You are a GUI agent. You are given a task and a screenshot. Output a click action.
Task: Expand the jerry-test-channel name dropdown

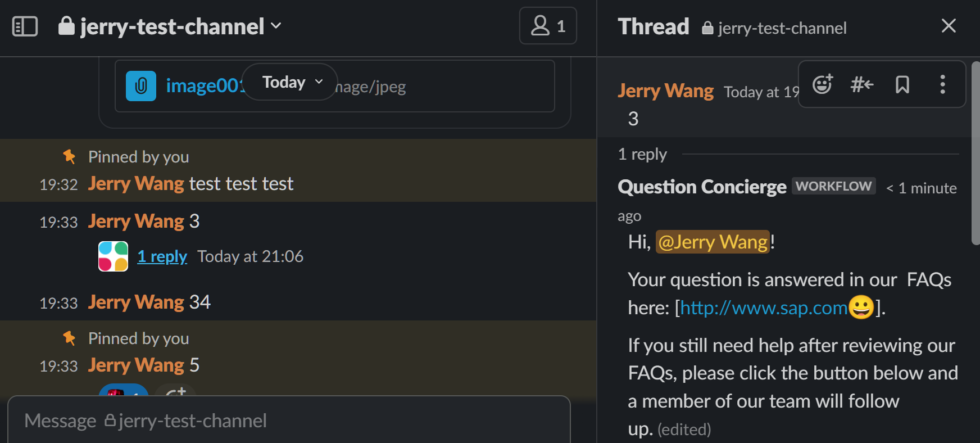pyautogui.click(x=169, y=26)
